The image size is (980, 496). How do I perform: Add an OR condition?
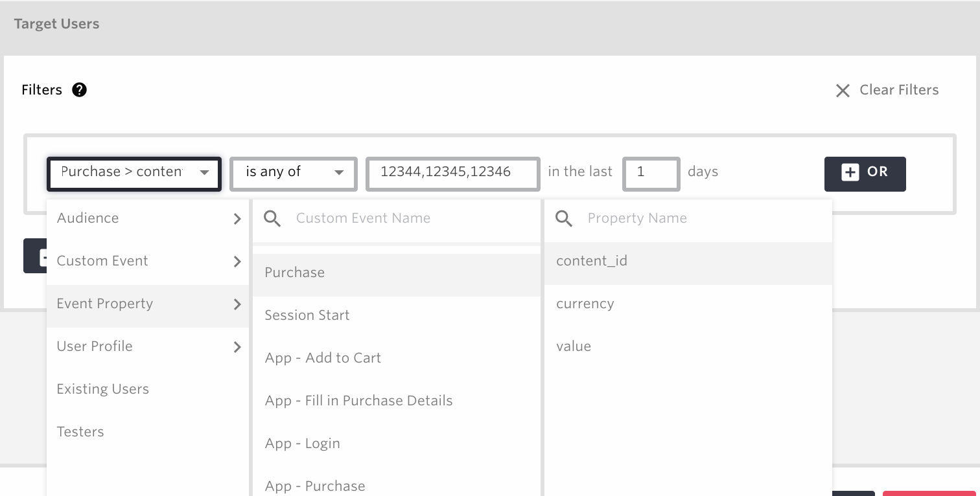(x=865, y=174)
